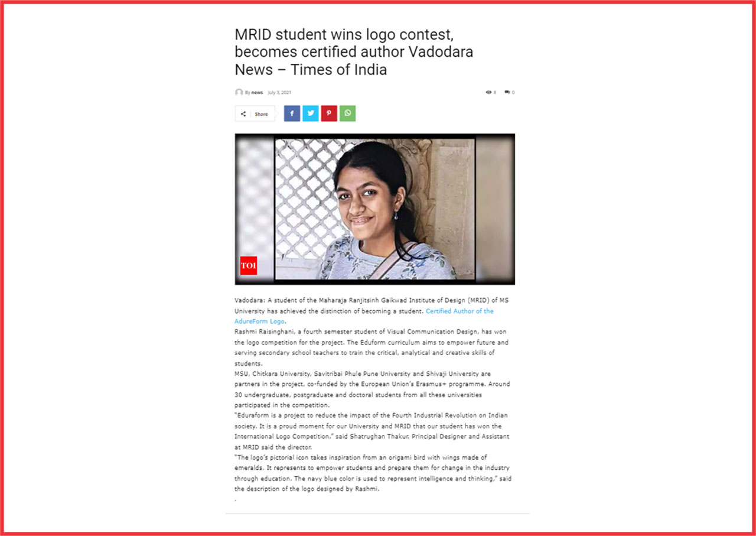Click the red TOI logo badge
756x536 pixels.
(x=249, y=265)
